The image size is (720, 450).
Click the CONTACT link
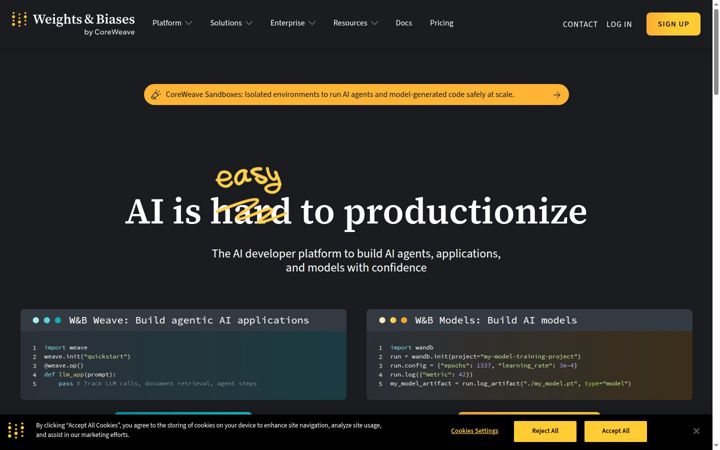pos(580,24)
